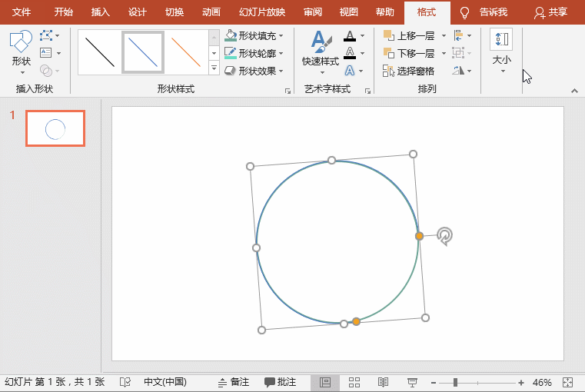Switch to the 审阅 tab

(x=312, y=12)
